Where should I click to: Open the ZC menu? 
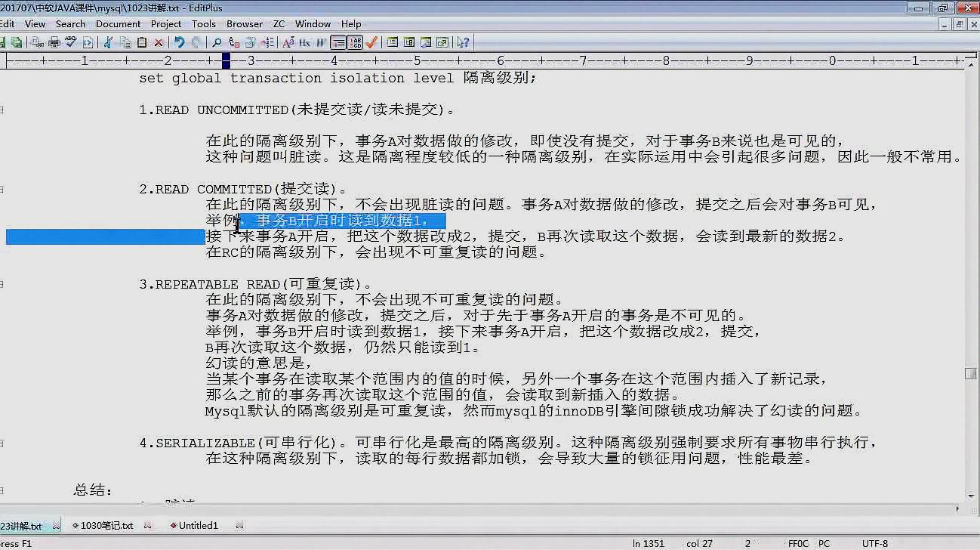tap(279, 23)
